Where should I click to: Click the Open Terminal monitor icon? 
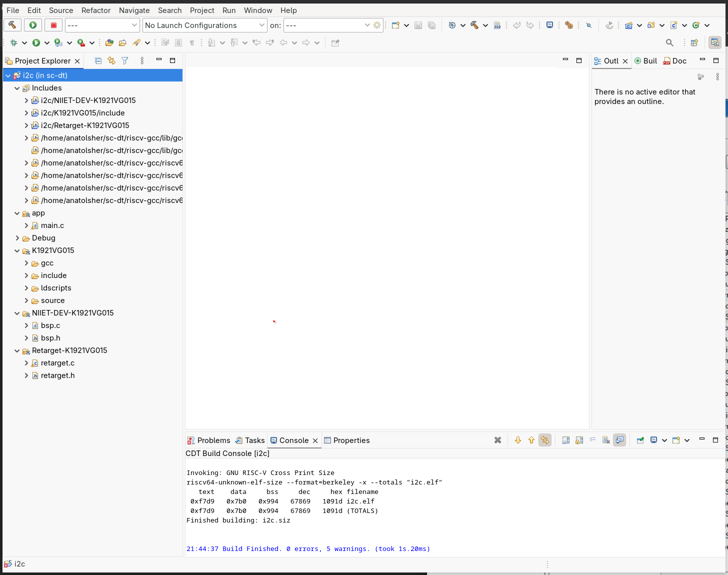(549, 25)
